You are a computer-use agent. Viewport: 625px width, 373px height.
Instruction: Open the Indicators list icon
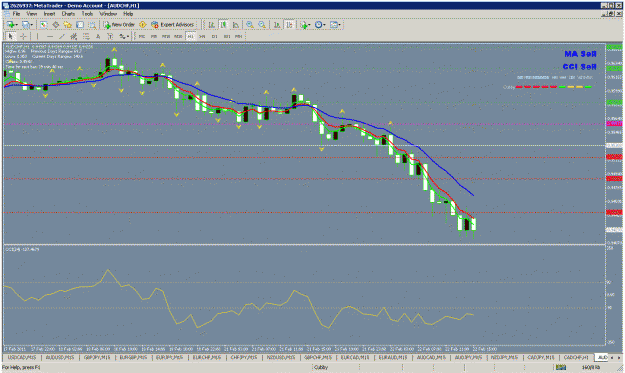point(304,25)
